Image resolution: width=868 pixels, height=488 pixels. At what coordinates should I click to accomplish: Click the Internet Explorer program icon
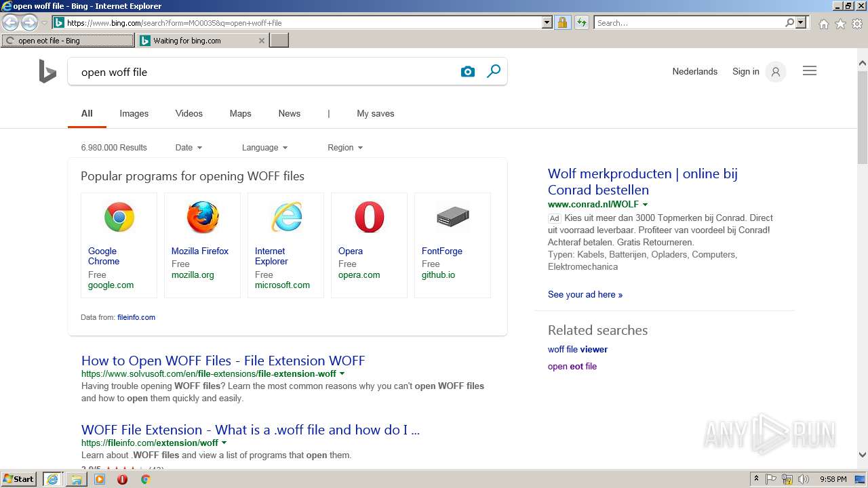pyautogui.click(x=286, y=218)
